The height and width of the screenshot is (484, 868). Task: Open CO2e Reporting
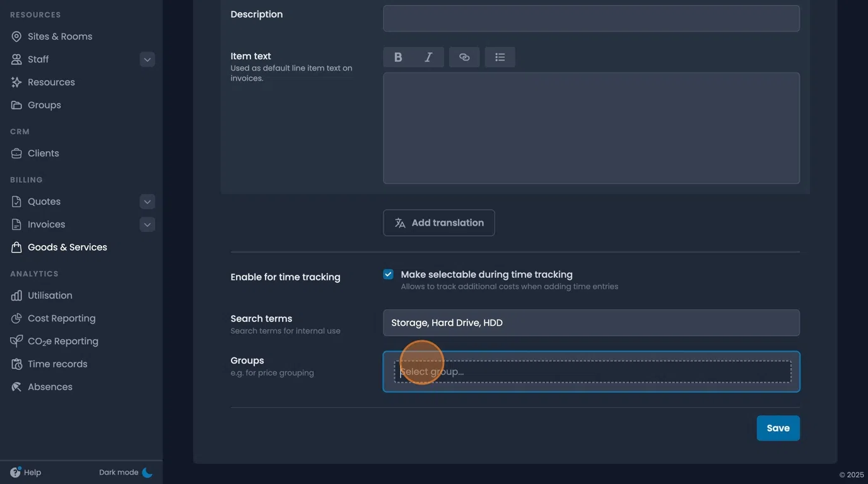(62, 340)
